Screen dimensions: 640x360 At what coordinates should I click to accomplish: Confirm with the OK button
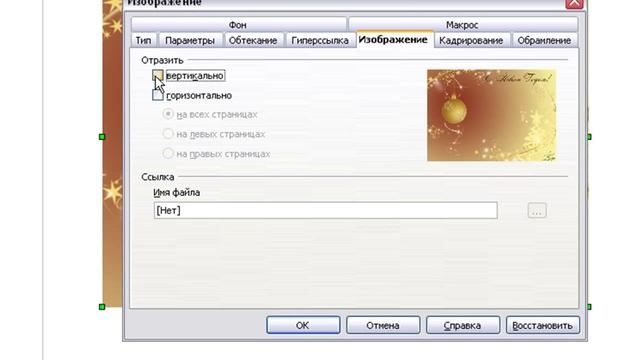pyautogui.click(x=303, y=325)
